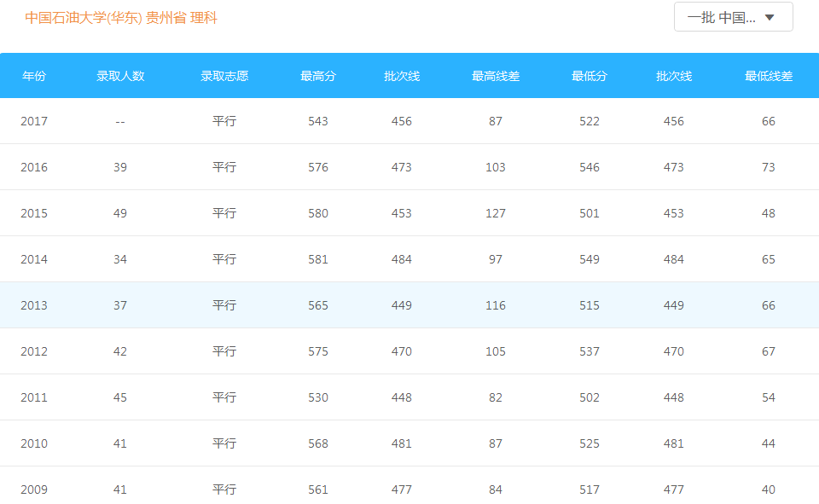
Task: Click the 2012 enrollment count 42
Action: 120,351
